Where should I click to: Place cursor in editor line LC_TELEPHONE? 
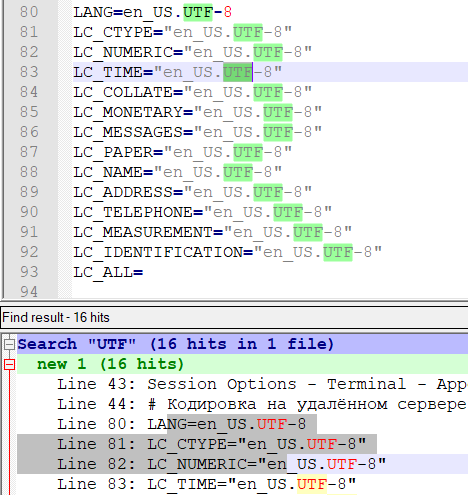point(203,212)
